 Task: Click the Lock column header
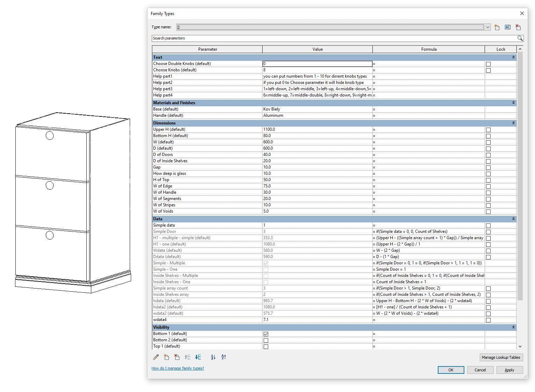pos(501,49)
